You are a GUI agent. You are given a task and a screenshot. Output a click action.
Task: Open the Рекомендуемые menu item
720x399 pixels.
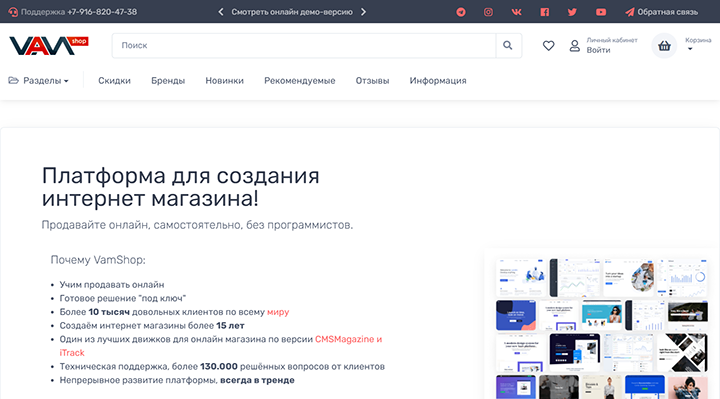click(x=299, y=80)
